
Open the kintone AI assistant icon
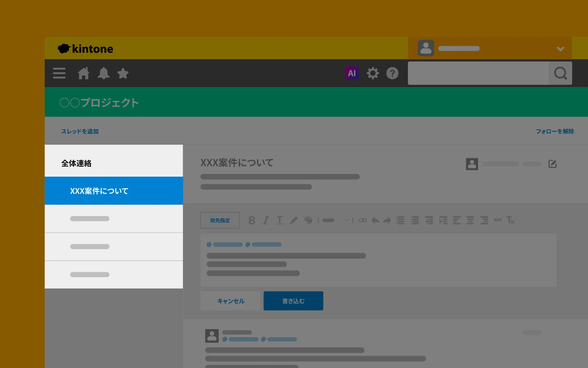pyautogui.click(x=352, y=73)
